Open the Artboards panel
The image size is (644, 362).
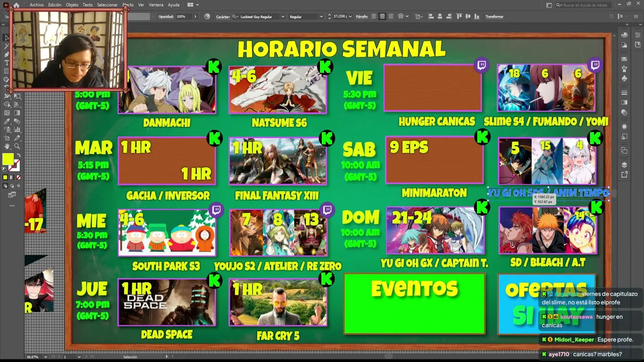click(624, 151)
